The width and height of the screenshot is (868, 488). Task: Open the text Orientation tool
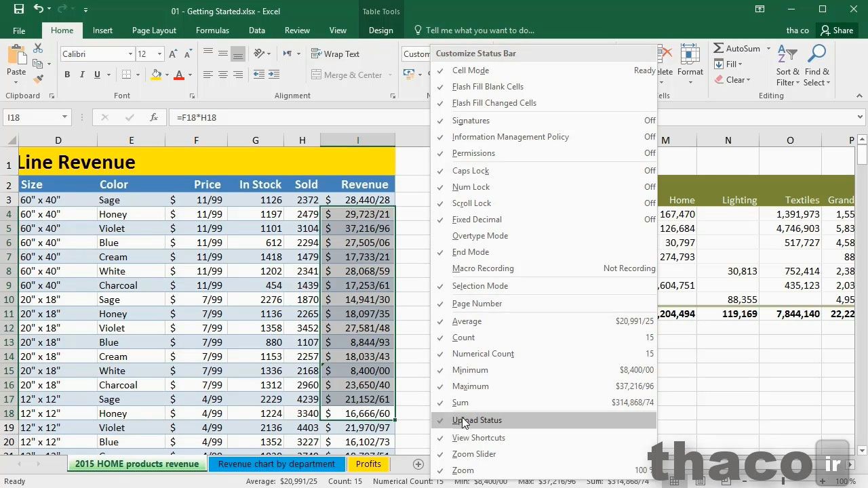click(x=260, y=54)
